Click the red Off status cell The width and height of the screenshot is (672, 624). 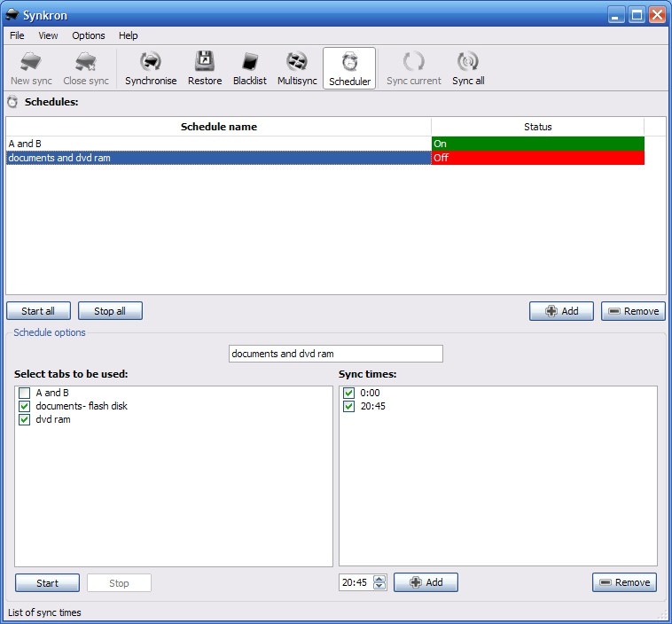[x=538, y=158]
